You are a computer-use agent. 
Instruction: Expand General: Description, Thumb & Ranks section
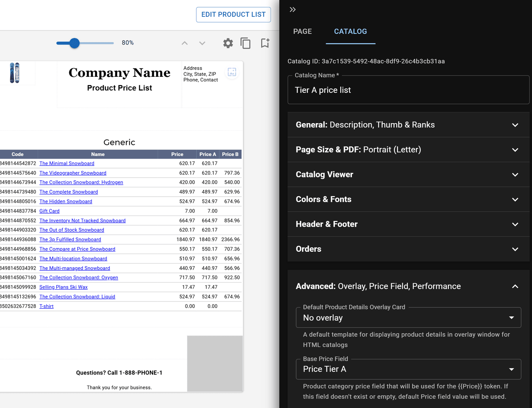408,125
